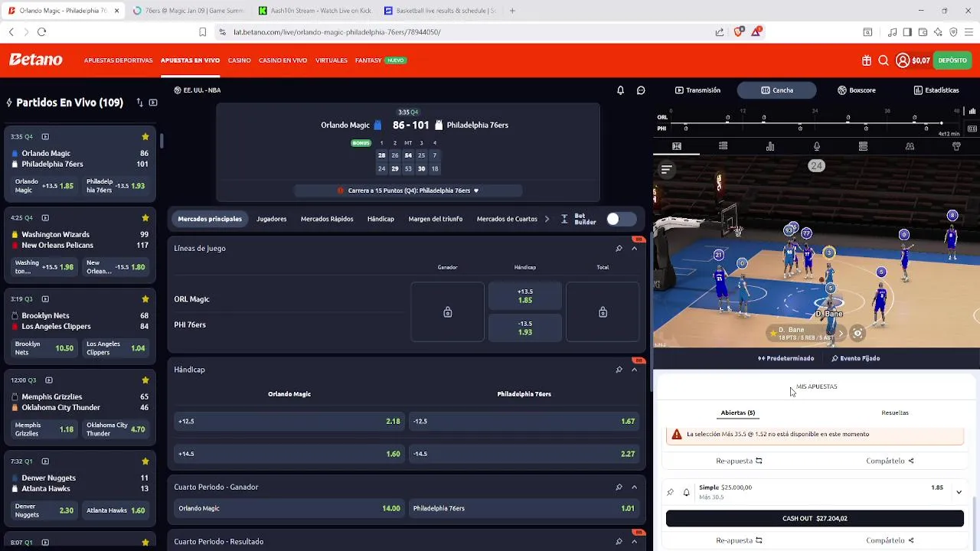Open the gift promotions icon in header
The height and width of the screenshot is (551, 980).
[867, 60]
